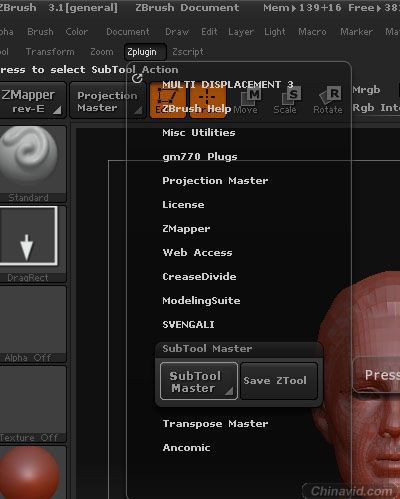Viewport: 400px width, 499px height.
Task: Open the Transform menu
Action: 50,52
